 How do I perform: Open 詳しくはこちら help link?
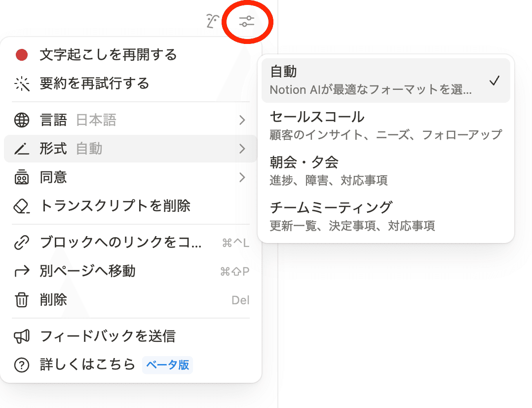(x=87, y=365)
